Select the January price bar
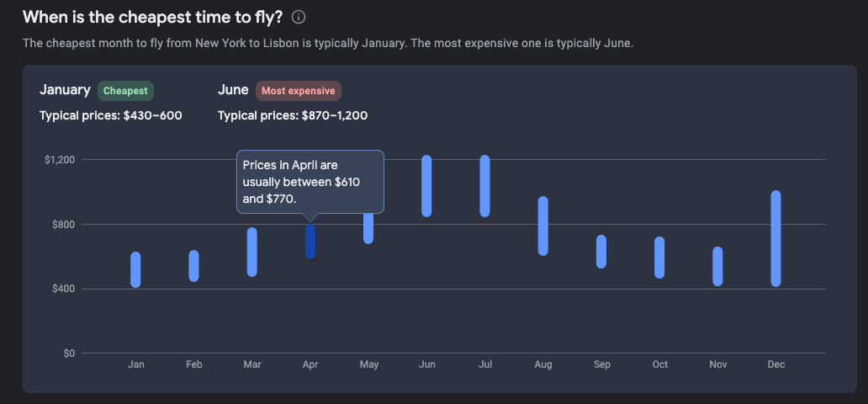 (135, 269)
